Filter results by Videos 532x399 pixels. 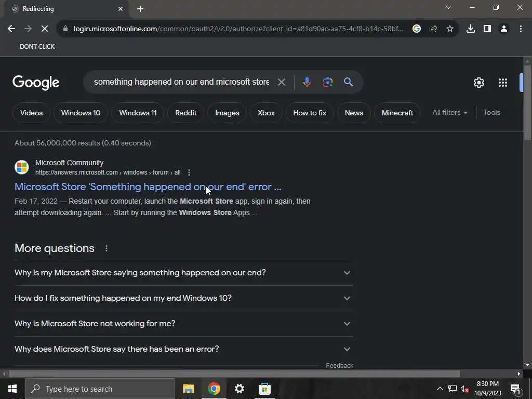[31, 113]
